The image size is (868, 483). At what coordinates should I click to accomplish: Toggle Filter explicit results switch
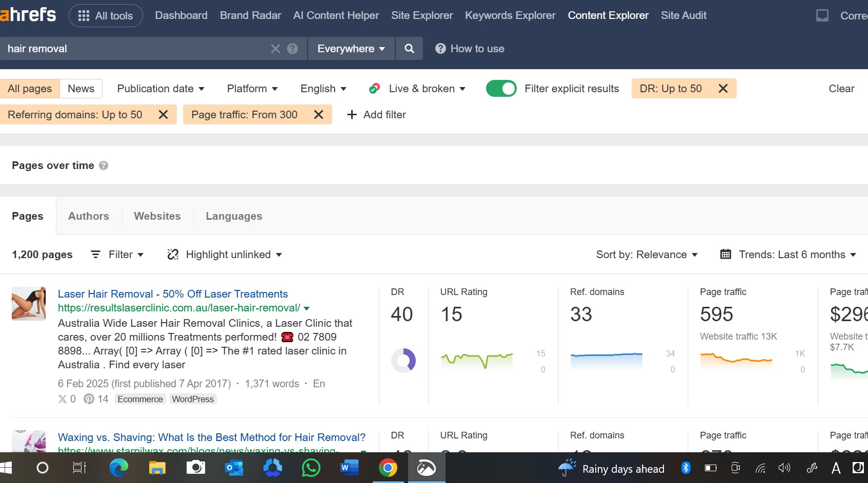pyautogui.click(x=501, y=89)
